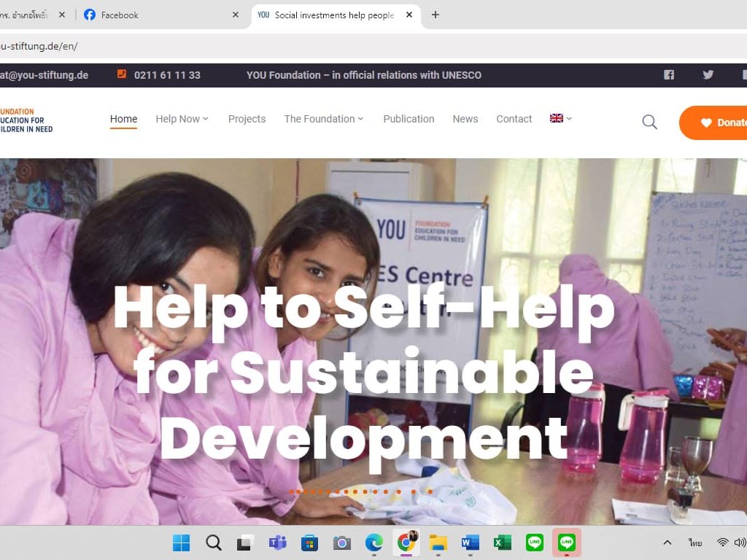Click the orange Donate button
Viewport: 747px width, 560px height.
713,122
